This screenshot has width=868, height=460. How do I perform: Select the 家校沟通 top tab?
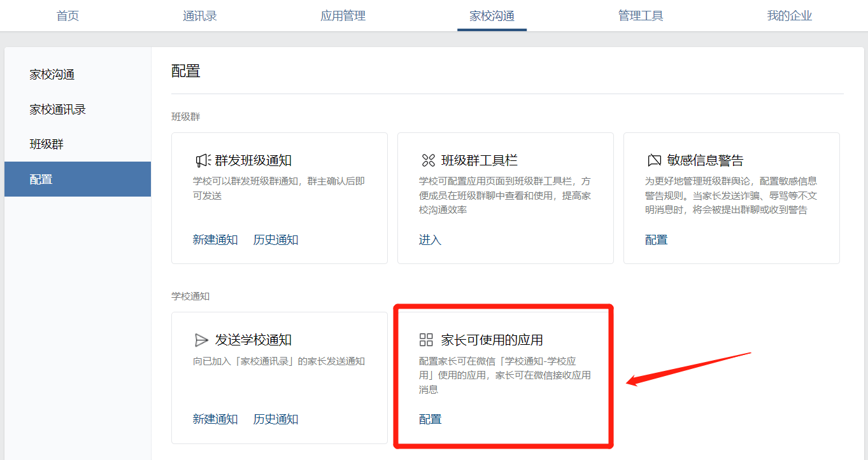[492, 16]
